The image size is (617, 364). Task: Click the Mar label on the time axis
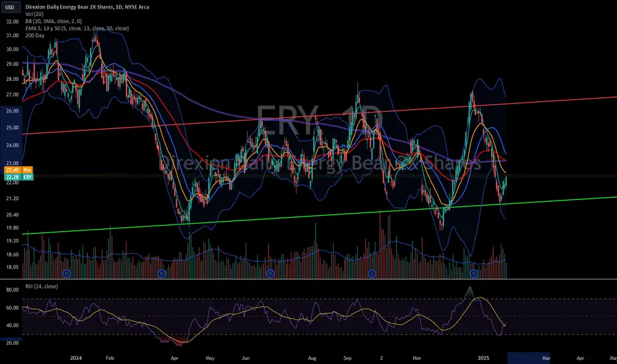click(x=546, y=358)
